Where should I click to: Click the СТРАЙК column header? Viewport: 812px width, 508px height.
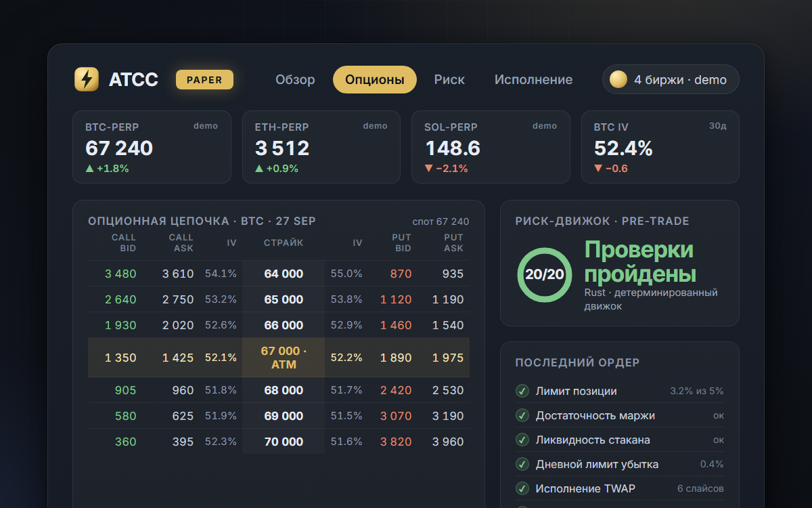click(x=284, y=243)
